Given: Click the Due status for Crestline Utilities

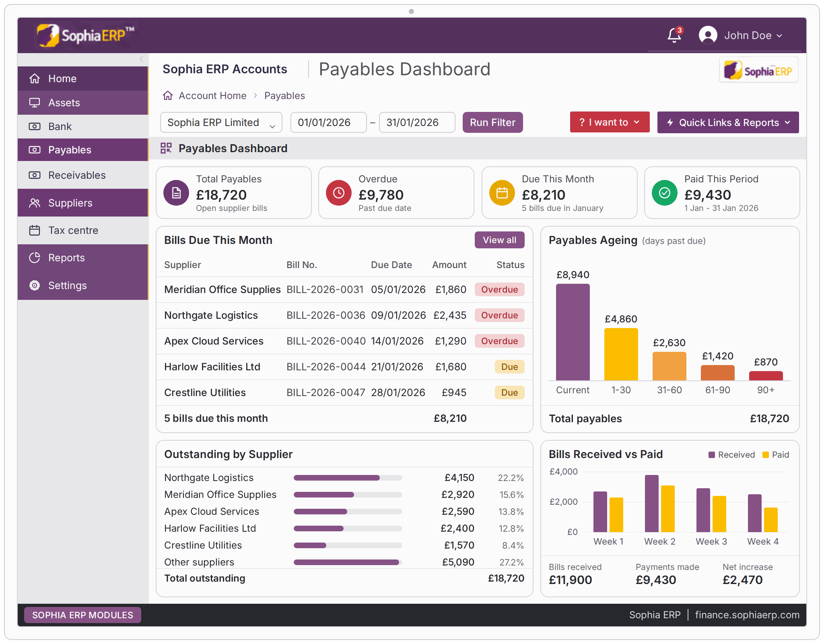Looking at the screenshot, I should (x=509, y=392).
